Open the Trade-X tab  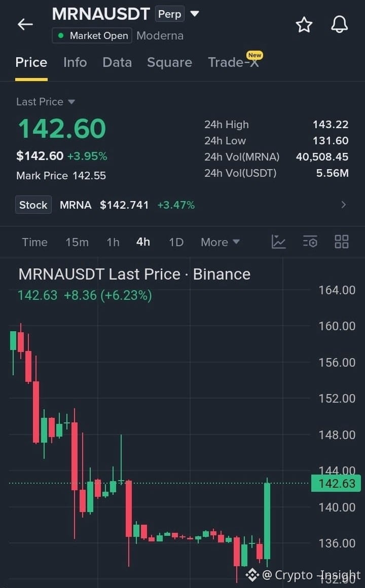pos(233,62)
